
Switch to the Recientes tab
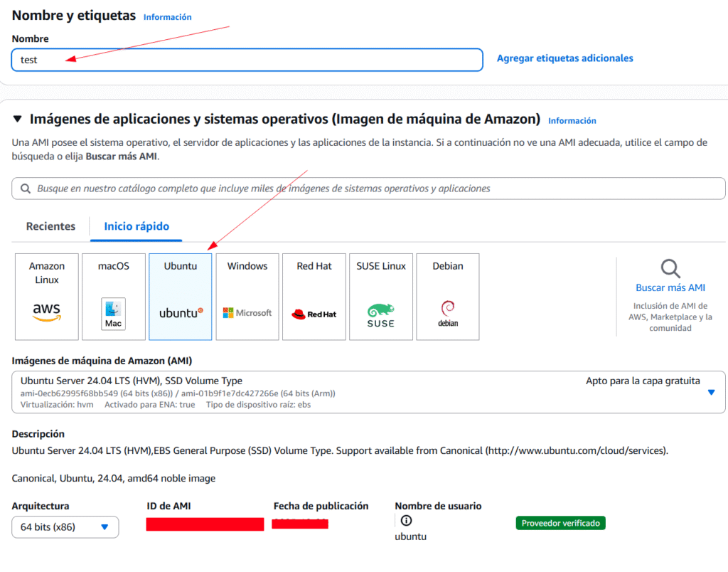point(50,226)
